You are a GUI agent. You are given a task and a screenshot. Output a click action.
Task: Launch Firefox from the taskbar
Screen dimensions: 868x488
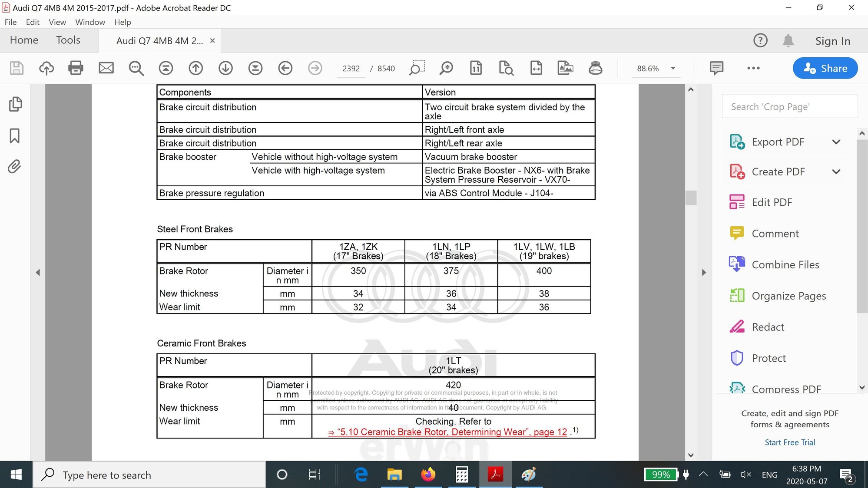(x=428, y=475)
